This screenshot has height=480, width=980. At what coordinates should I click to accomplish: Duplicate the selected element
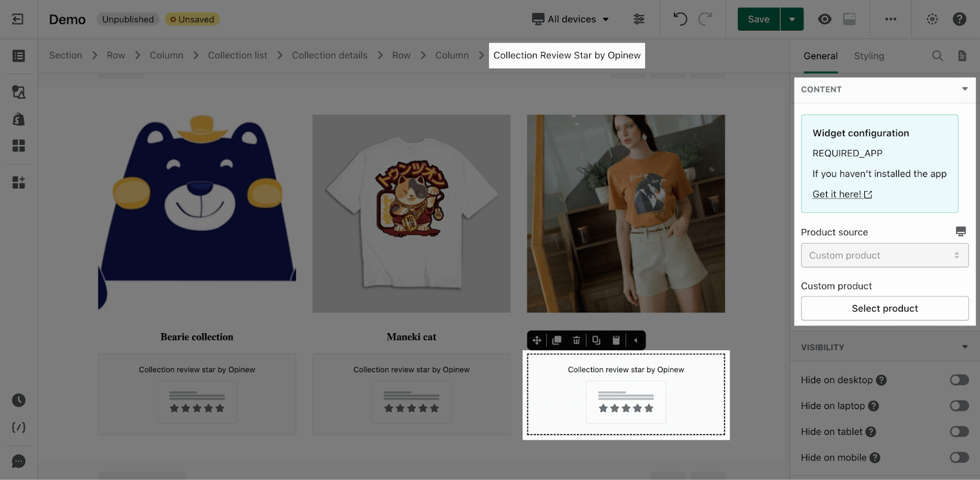pyautogui.click(x=557, y=340)
